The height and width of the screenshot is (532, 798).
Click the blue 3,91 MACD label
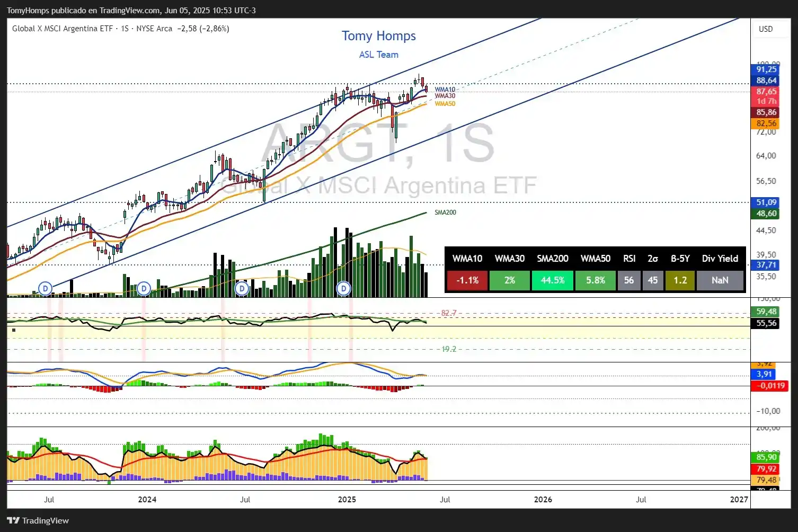(764, 374)
